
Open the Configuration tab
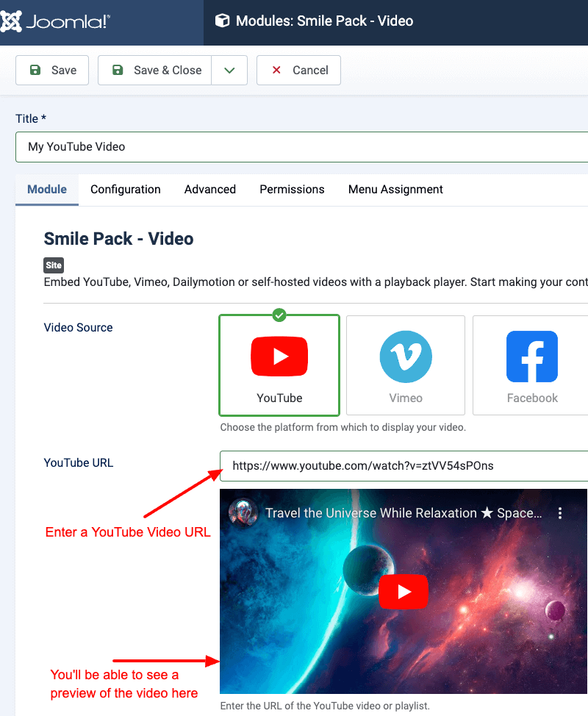[x=126, y=189]
